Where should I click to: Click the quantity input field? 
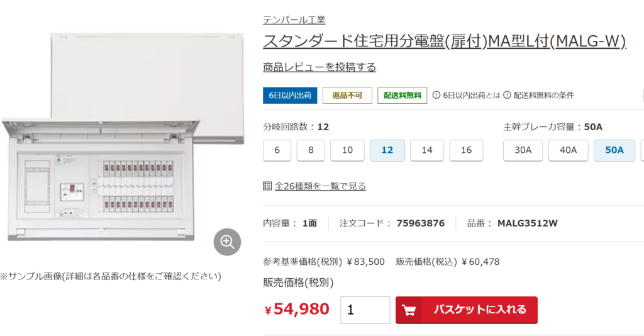click(x=365, y=310)
